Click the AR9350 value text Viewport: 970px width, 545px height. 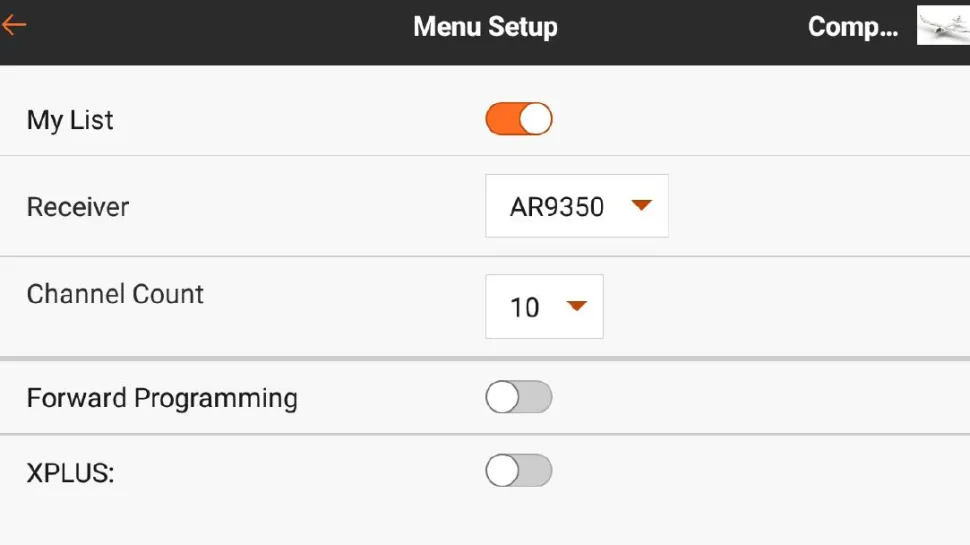coord(557,207)
